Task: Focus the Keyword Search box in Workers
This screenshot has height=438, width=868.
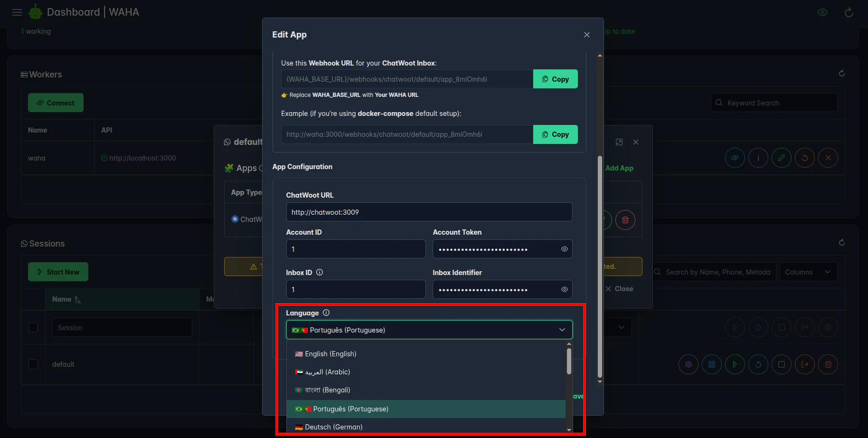Action: click(774, 103)
